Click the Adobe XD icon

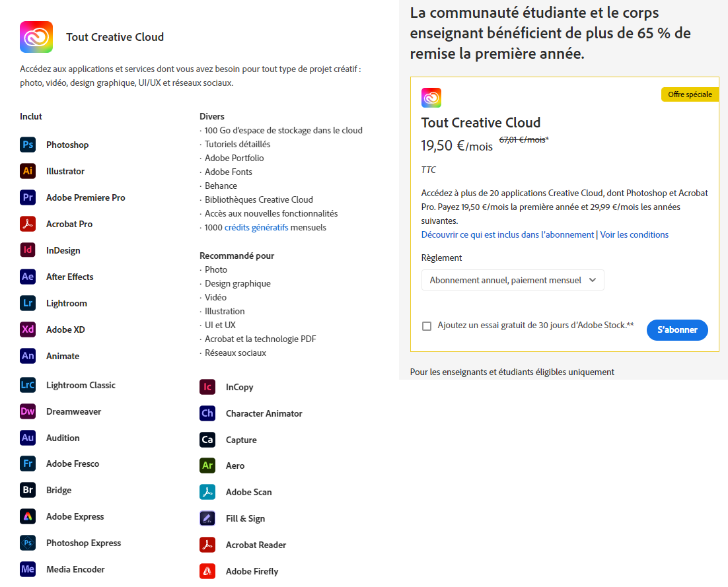28,329
